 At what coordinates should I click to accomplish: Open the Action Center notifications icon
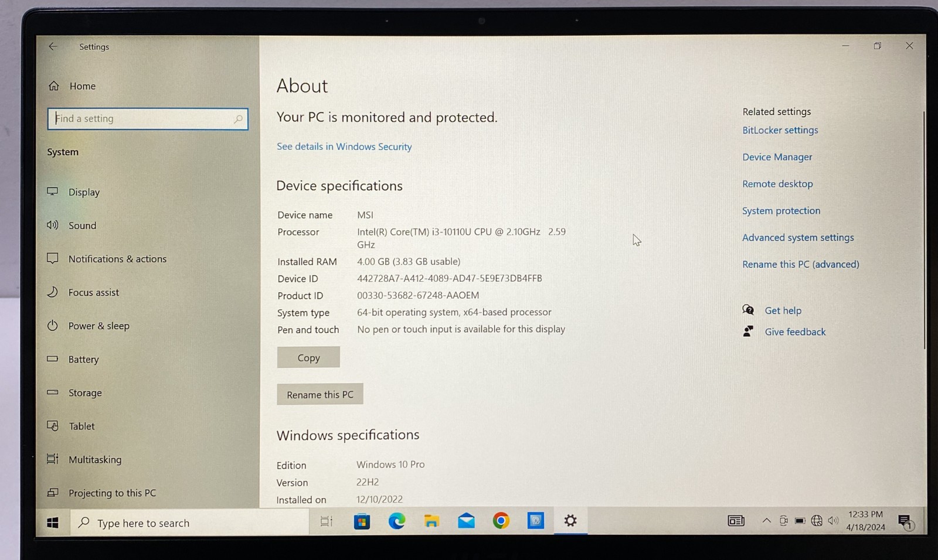(x=905, y=521)
